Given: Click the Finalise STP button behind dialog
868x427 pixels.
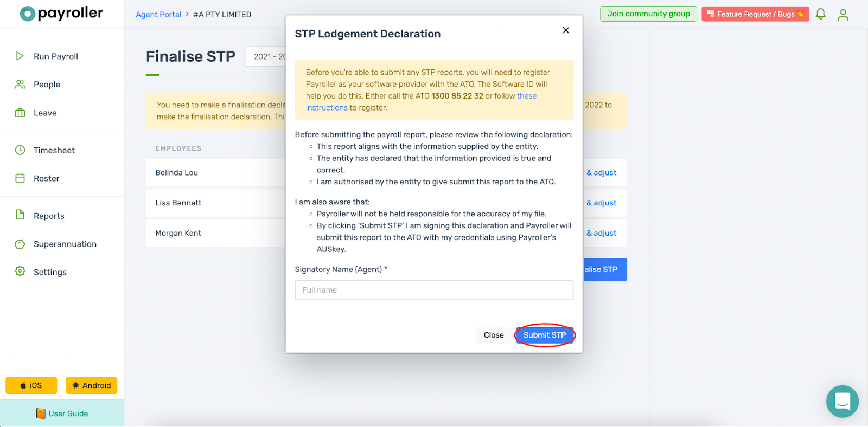Looking at the screenshot, I should tap(605, 269).
